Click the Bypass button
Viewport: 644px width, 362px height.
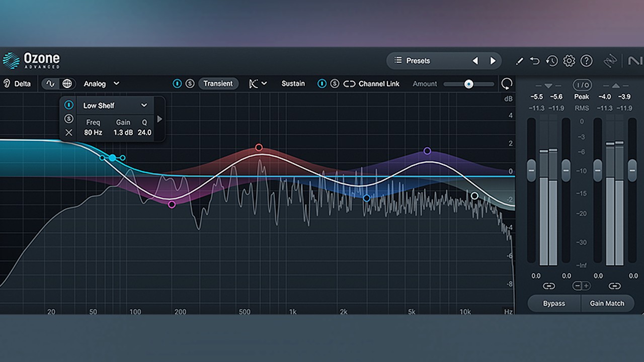554,303
